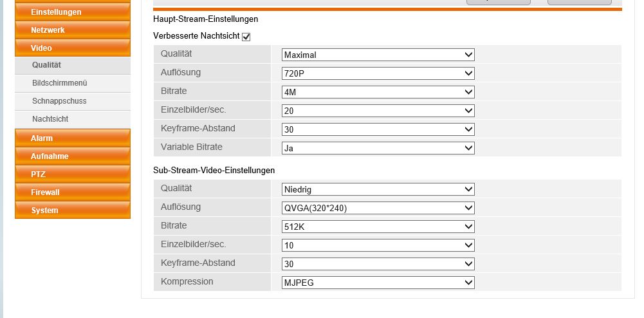Open the sub-stream 512K Bitrate dropdown

click(x=378, y=227)
